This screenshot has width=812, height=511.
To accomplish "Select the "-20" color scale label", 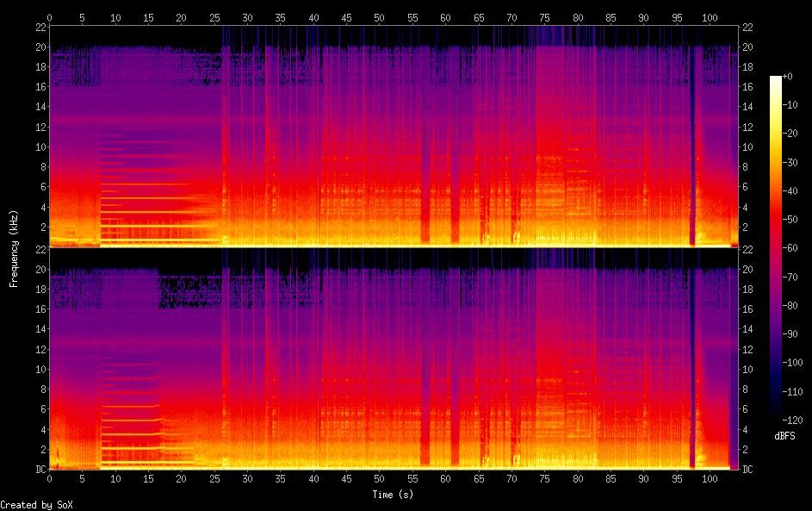I will tap(790, 134).
